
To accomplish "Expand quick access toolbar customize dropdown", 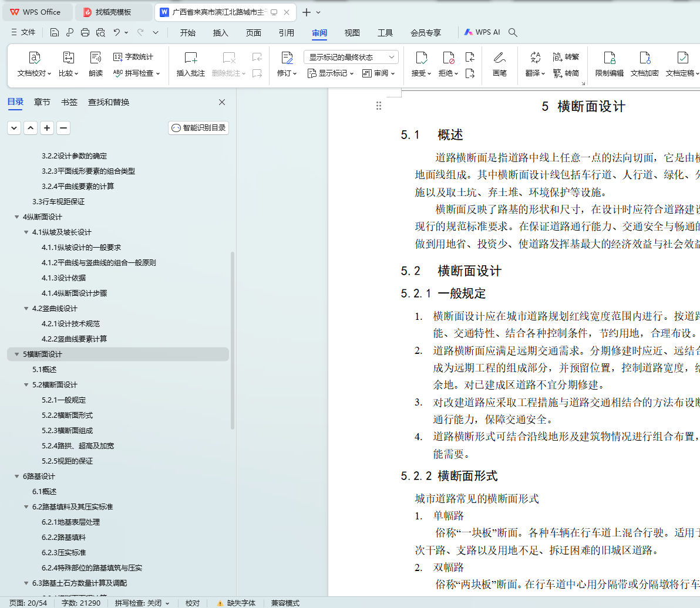I will click(x=156, y=32).
